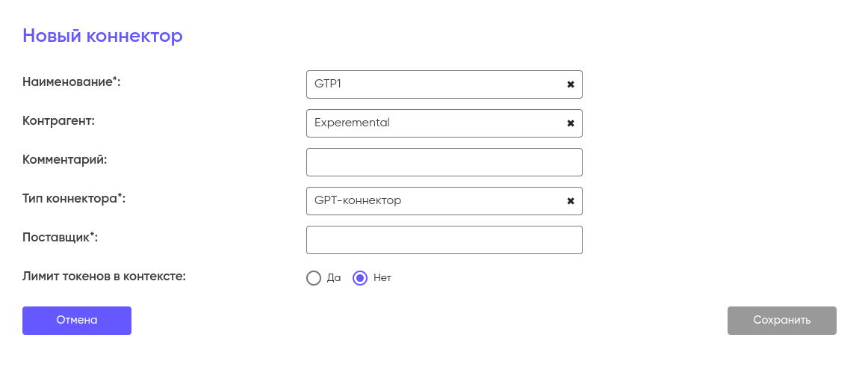
Task: Click the Сохранить button
Action: click(781, 320)
